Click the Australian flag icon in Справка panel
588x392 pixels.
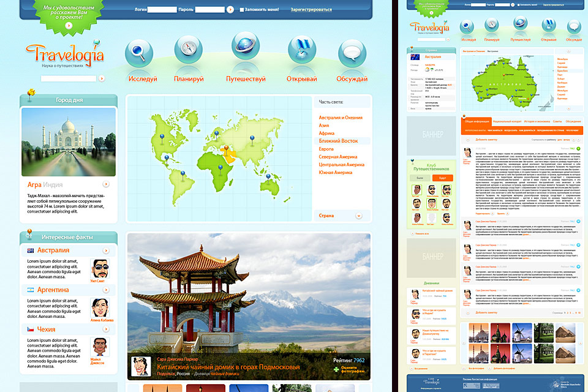coord(415,57)
